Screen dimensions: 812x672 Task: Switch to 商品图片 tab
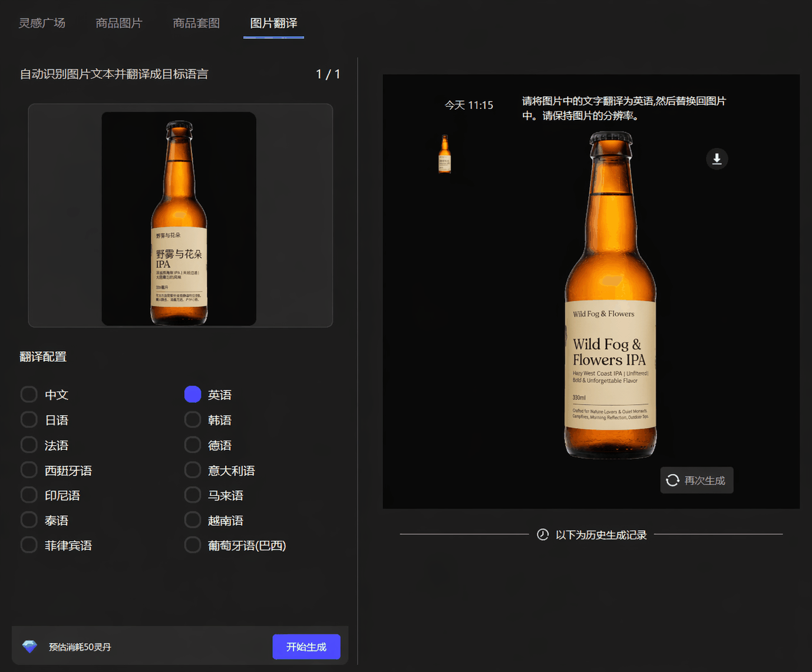[119, 23]
